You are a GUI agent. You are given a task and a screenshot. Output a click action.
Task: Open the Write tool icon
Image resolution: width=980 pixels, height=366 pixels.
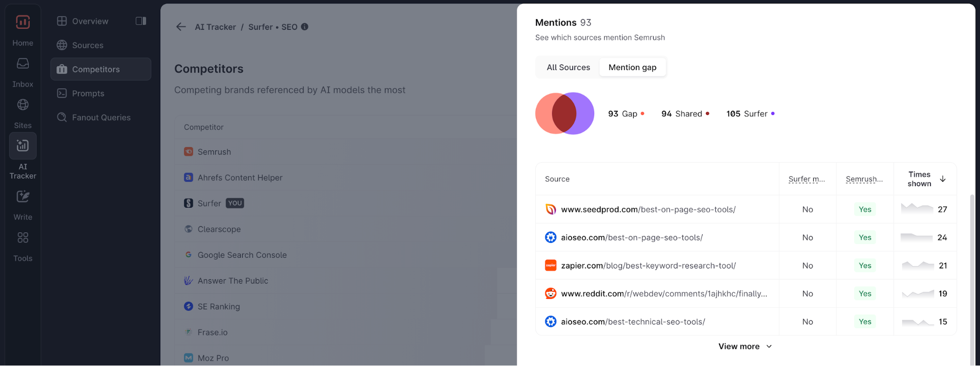(x=23, y=196)
